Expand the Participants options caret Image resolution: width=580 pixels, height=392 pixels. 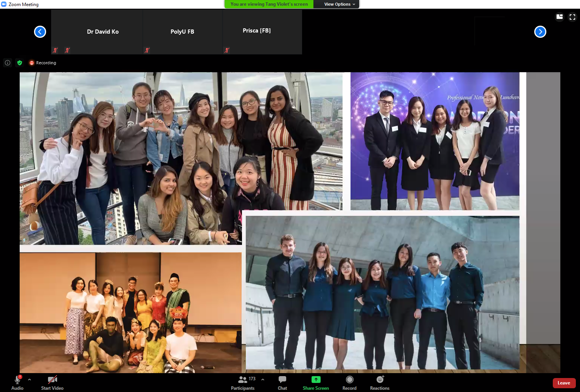pos(263,379)
